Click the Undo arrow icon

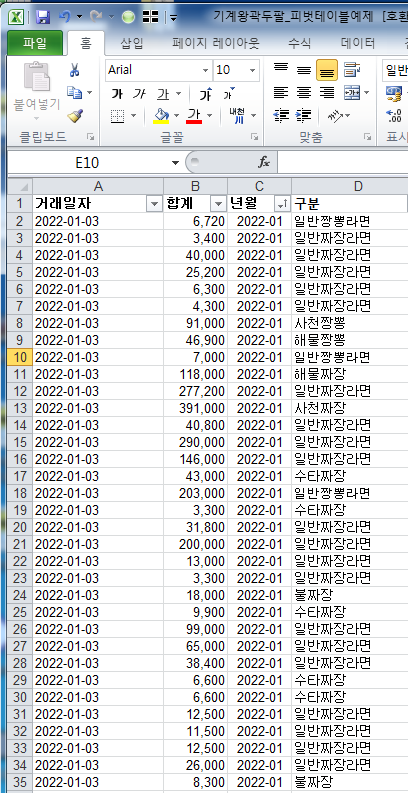click(65, 17)
